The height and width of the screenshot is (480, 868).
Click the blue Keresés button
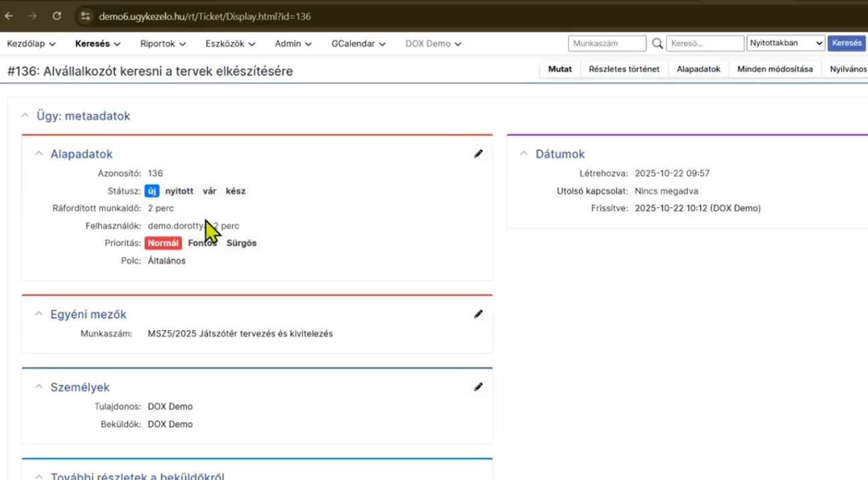[x=847, y=44]
